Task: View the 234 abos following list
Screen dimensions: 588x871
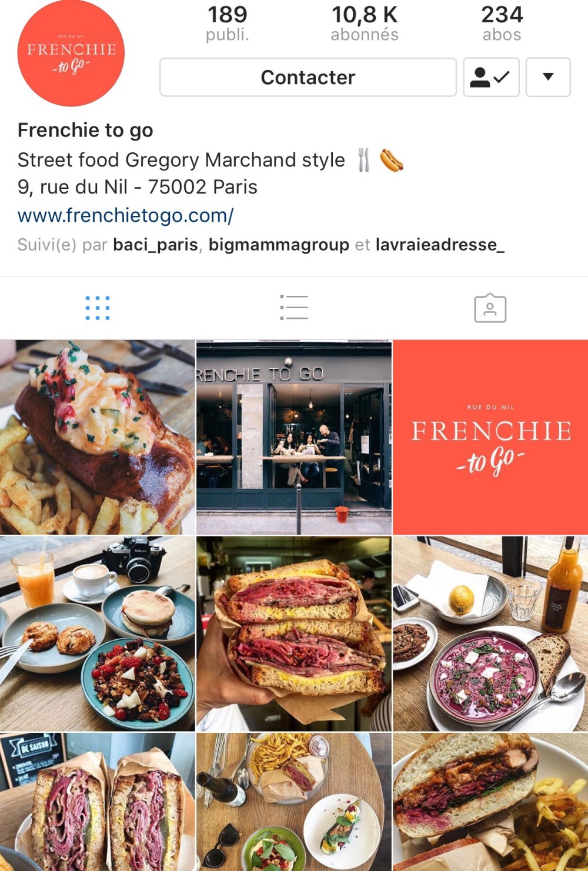Action: (x=502, y=24)
